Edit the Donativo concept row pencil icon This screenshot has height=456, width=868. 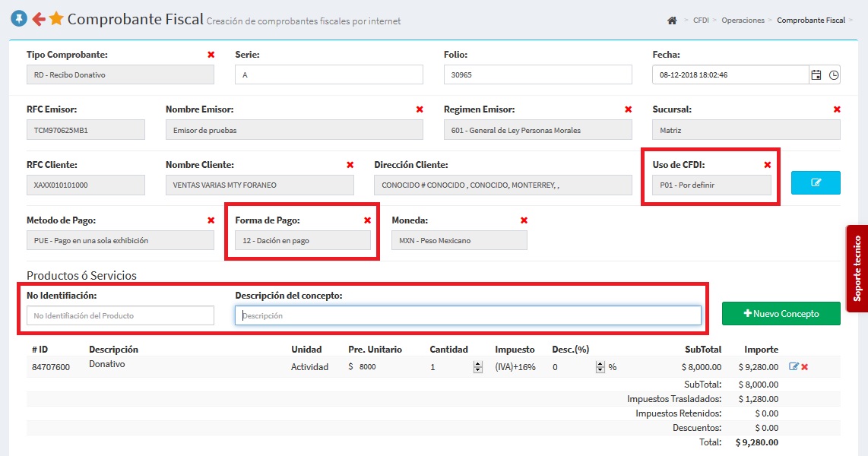(x=794, y=367)
